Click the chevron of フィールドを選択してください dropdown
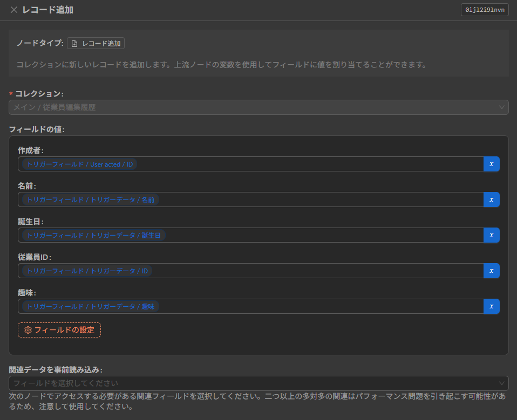 click(x=501, y=383)
